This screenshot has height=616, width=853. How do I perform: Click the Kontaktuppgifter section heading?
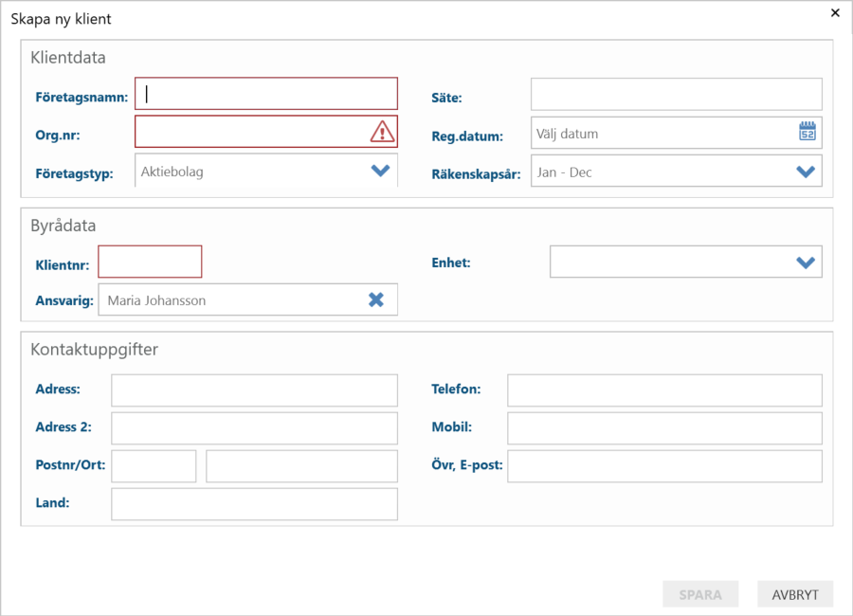pos(94,349)
